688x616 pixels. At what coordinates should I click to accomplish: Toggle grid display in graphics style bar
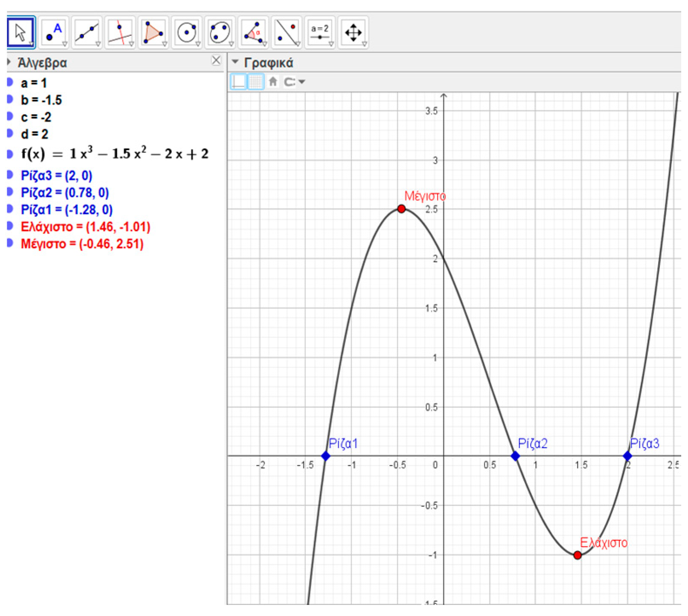click(255, 81)
